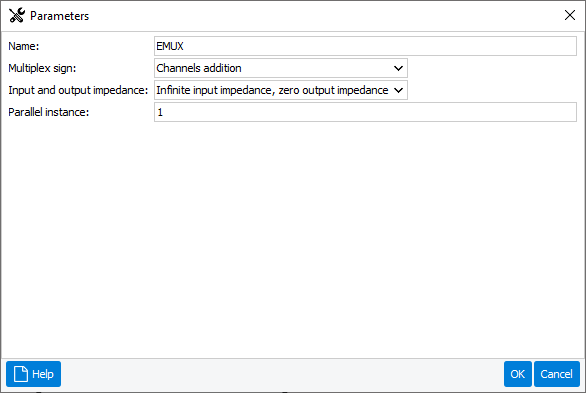Click the "Name:" label
The width and height of the screenshot is (586, 393).
pyautogui.click(x=24, y=46)
